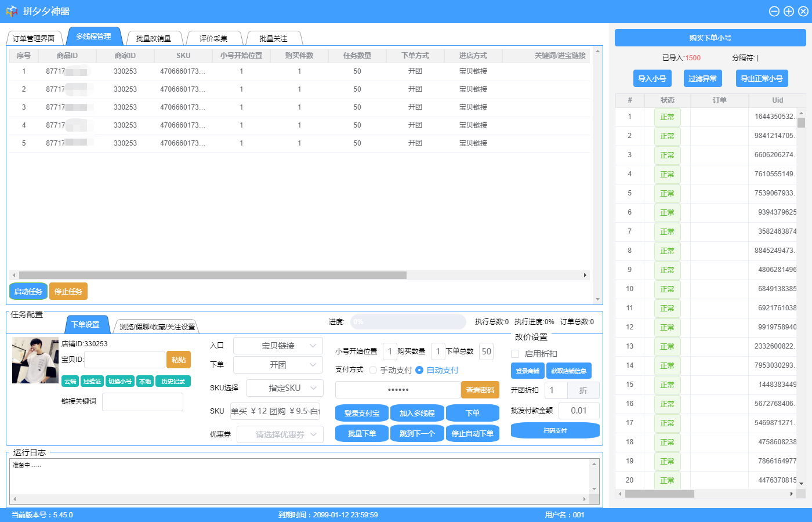The image size is (812, 522).
Task: Open the 入口 宝贝链接 dropdown
Action: coord(278,346)
